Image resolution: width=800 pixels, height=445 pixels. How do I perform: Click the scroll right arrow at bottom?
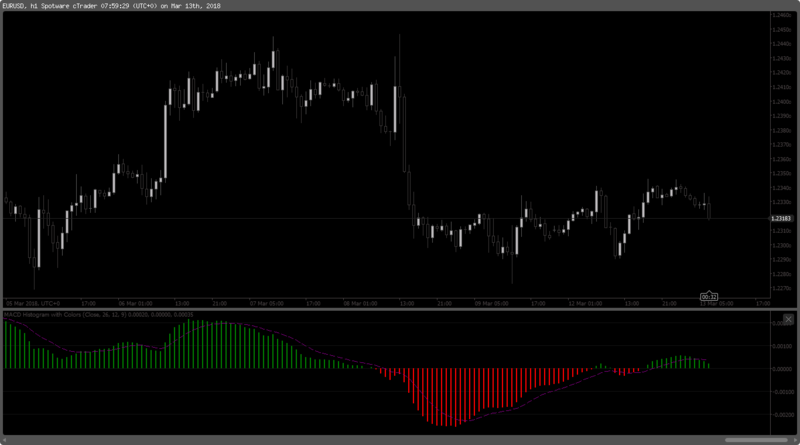(796, 440)
